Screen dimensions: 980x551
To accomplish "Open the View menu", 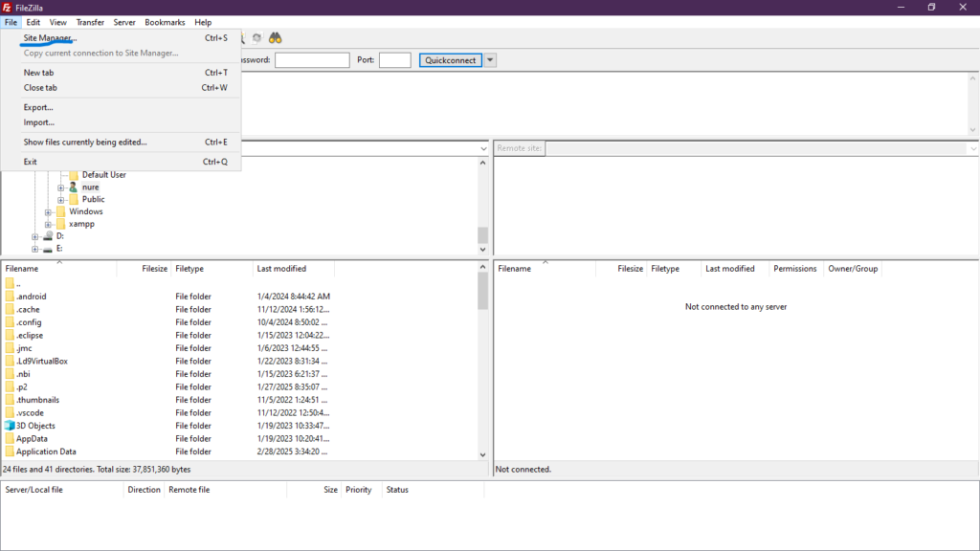I will click(58, 22).
